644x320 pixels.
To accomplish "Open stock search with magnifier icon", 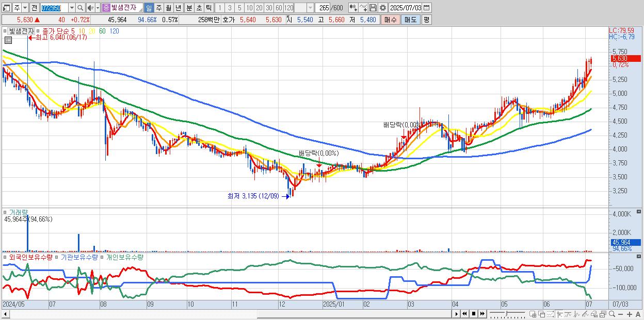I will (81, 8).
